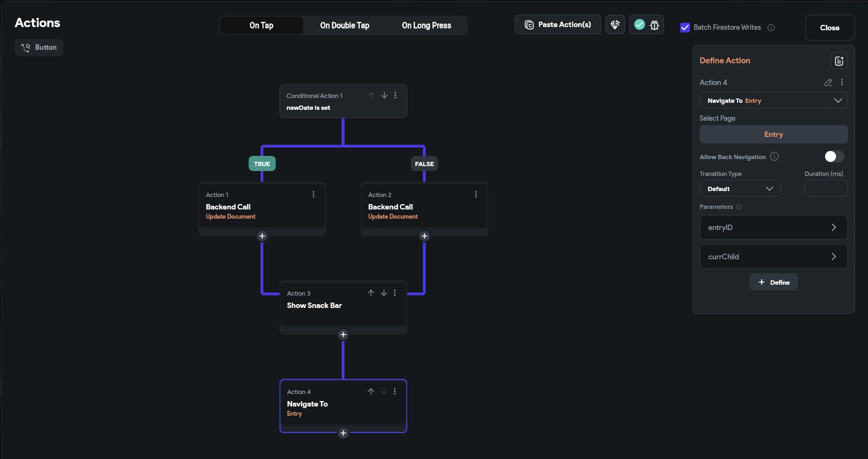The width and height of the screenshot is (868, 459).
Task: Move Action 3 up with arrow icon
Action: [371, 293]
